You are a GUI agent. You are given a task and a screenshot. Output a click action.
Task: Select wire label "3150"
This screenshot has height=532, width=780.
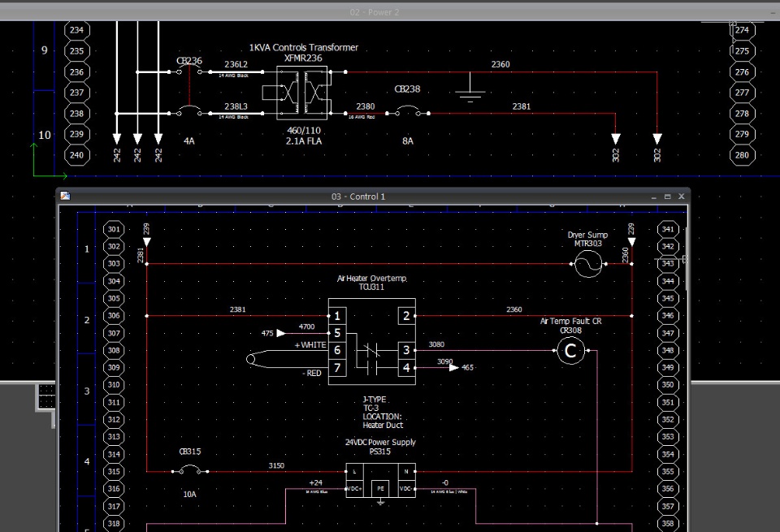[x=276, y=465]
